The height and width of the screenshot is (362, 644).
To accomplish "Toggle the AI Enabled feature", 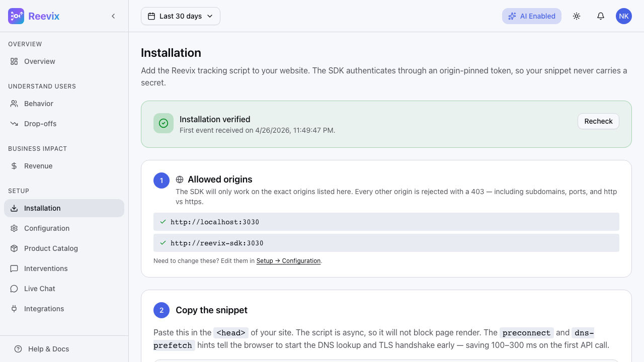I will click(532, 16).
